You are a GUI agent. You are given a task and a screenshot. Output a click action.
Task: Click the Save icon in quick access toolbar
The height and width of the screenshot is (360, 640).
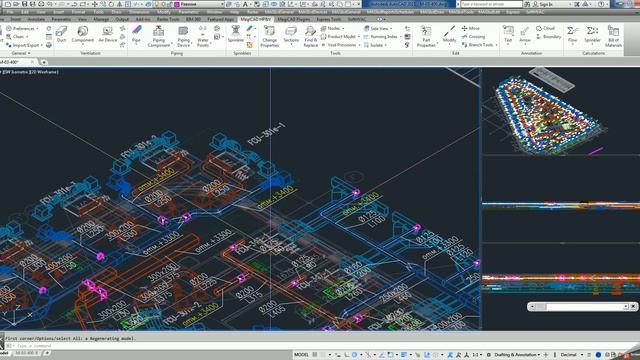tap(24, 4)
